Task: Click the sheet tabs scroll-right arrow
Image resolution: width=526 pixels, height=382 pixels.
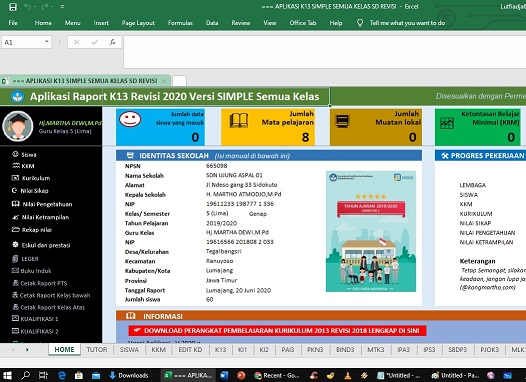Action: (x=27, y=349)
